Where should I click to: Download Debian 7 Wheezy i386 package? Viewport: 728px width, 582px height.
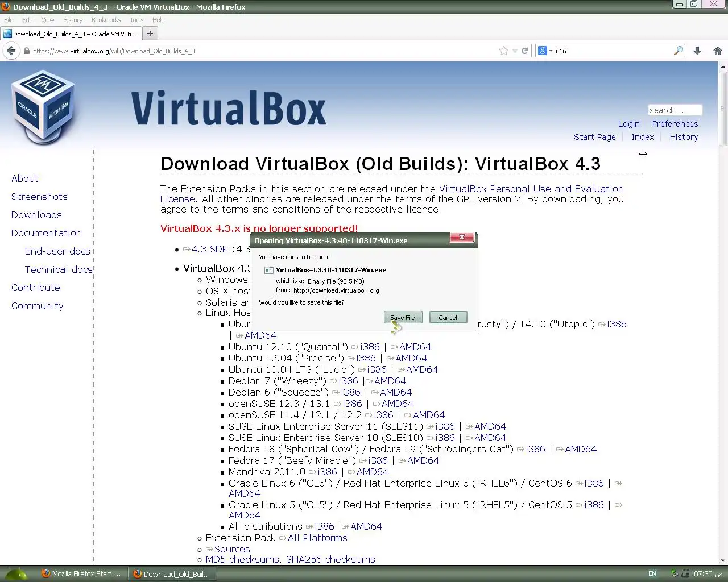pyautogui.click(x=348, y=381)
